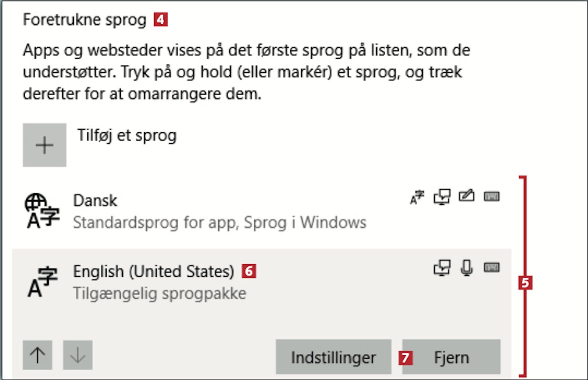Open Indstillinger for English (United States)
Screen dimensions: 588x380
click(x=333, y=357)
